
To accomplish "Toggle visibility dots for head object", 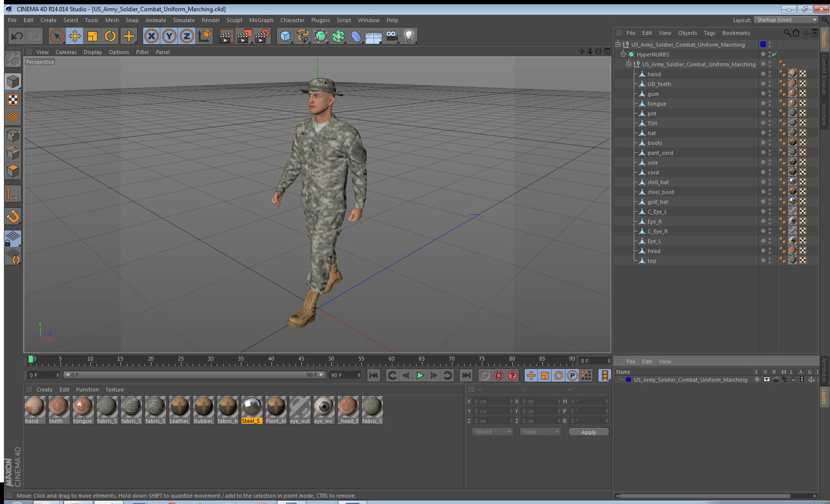I will coord(770,251).
